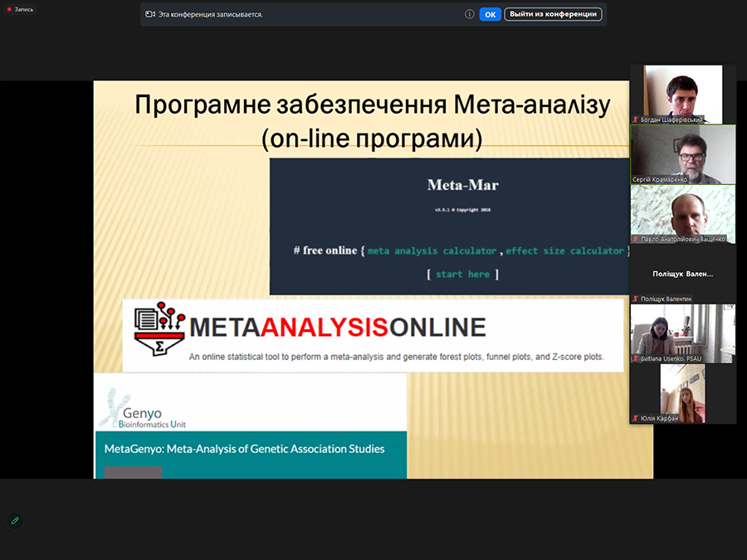
Task: Click the METAANALYSISONLINE heading
Action: coord(337,328)
